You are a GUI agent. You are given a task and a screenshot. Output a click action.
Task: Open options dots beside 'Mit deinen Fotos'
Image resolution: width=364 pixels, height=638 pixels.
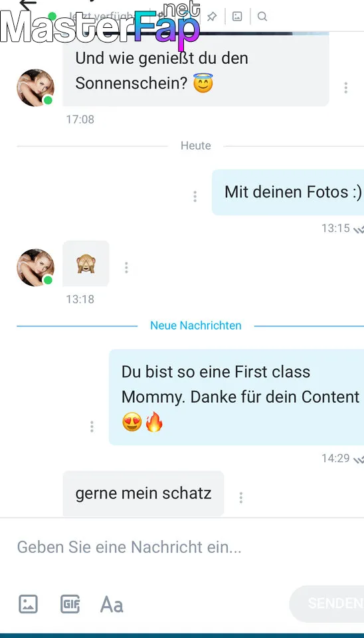click(195, 197)
